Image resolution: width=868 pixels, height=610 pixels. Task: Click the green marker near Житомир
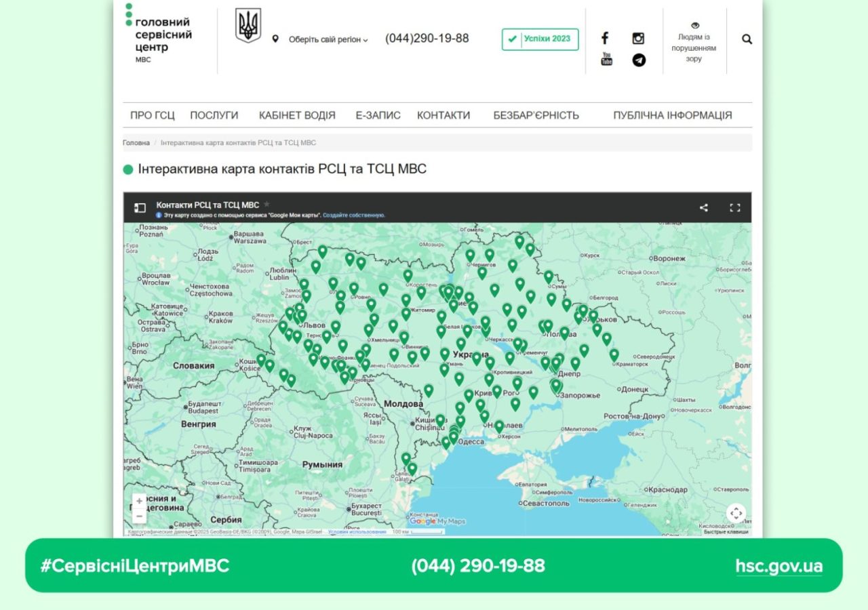[406, 314]
